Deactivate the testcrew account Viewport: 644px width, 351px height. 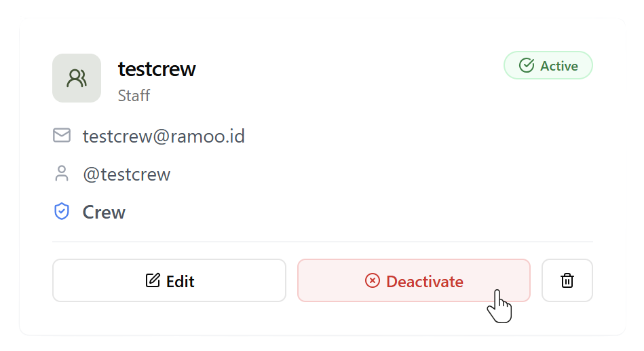pyautogui.click(x=413, y=280)
